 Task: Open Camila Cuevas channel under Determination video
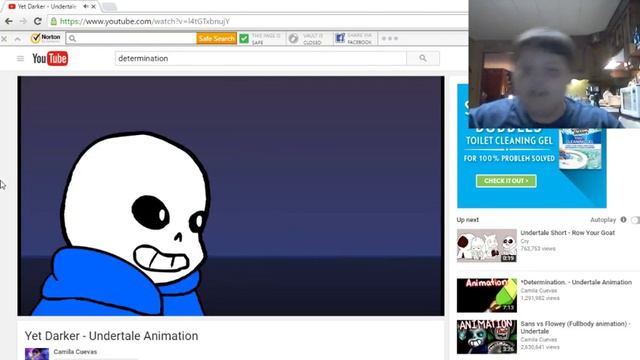pyautogui.click(x=539, y=291)
